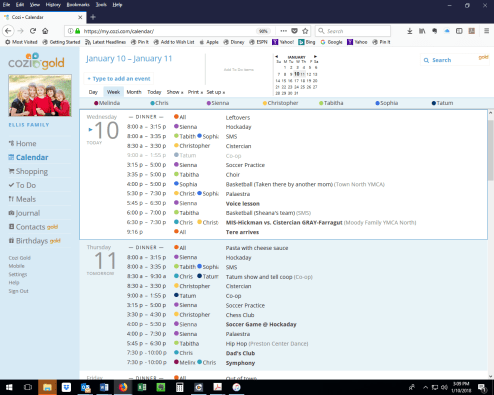Open Excel from the taskbar

pos(142,387)
